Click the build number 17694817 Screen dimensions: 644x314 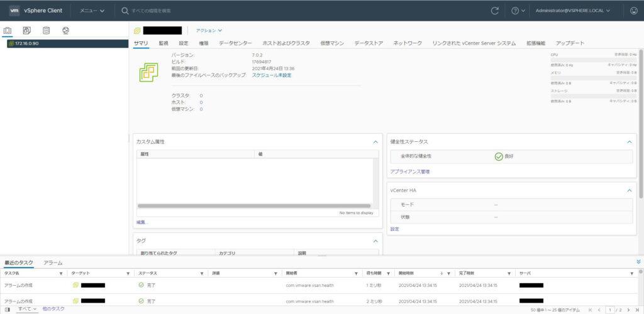(x=261, y=62)
